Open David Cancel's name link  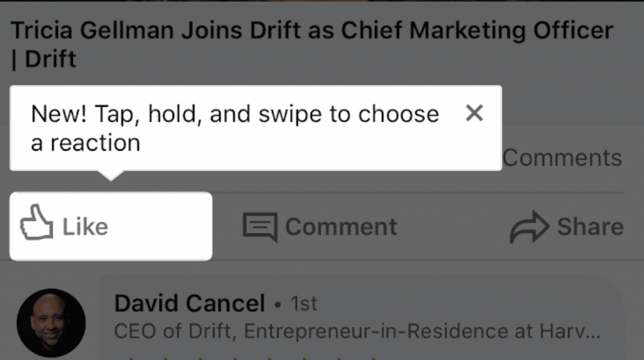point(189,303)
